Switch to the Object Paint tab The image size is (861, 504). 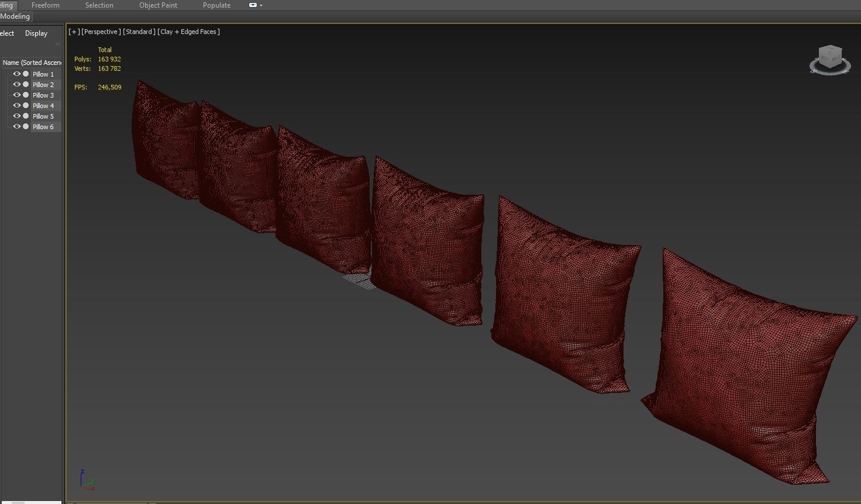click(x=158, y=5)
